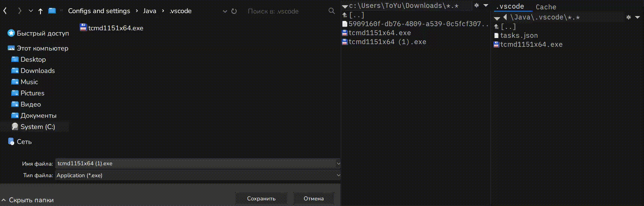This screenshot has height=206, width=644.
Task: Open drive dropdown in .vscode panel
Action: tap(497, 18)
